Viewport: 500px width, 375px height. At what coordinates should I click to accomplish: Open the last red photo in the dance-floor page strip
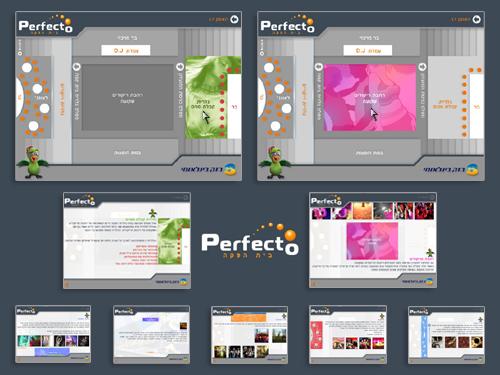pos(424,211)
